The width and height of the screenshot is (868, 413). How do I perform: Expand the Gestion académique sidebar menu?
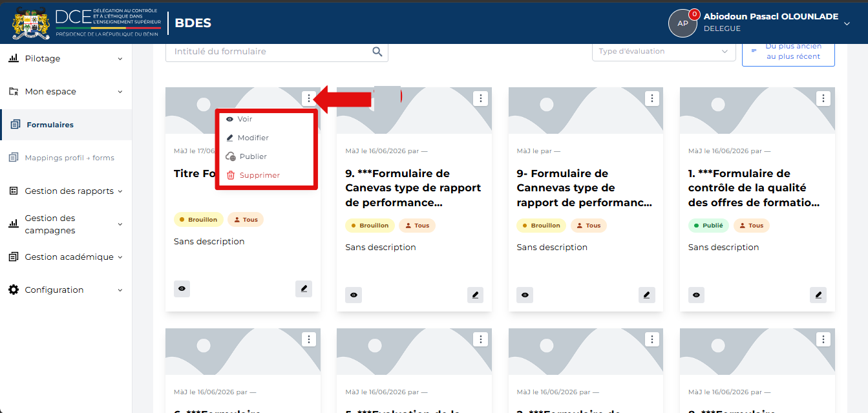click(66, 257)
